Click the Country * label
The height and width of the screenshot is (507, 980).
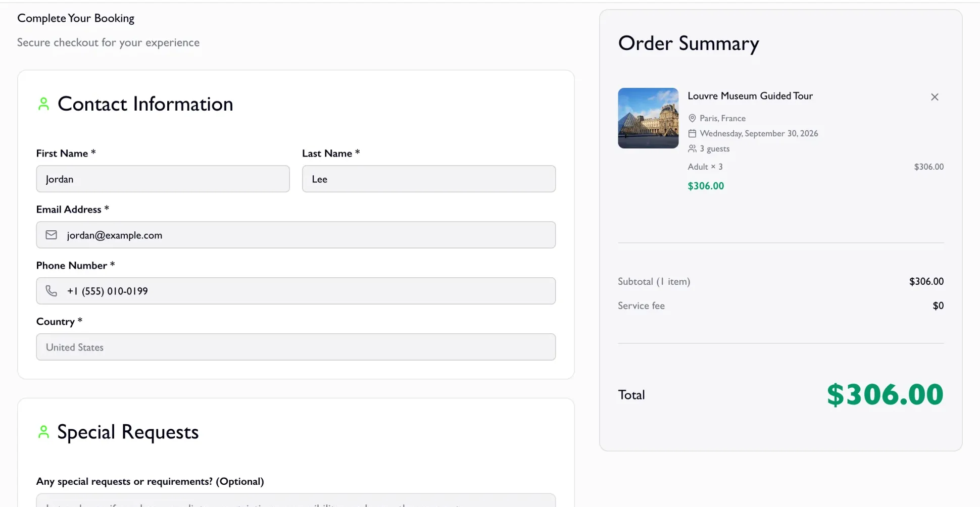coord(59,321)
